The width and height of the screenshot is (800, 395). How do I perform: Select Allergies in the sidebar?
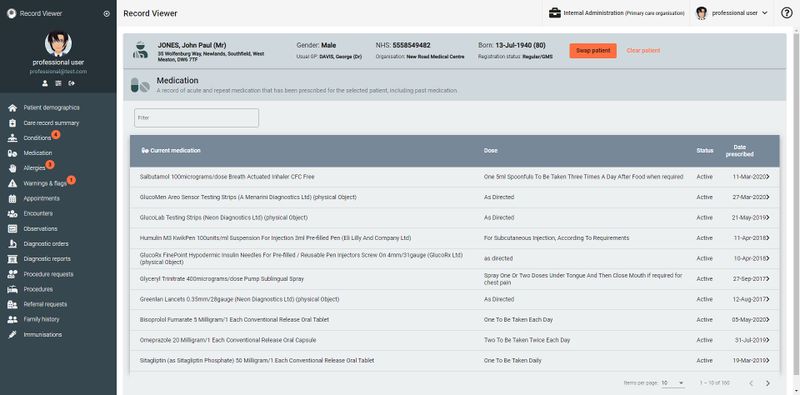[34, 168]
